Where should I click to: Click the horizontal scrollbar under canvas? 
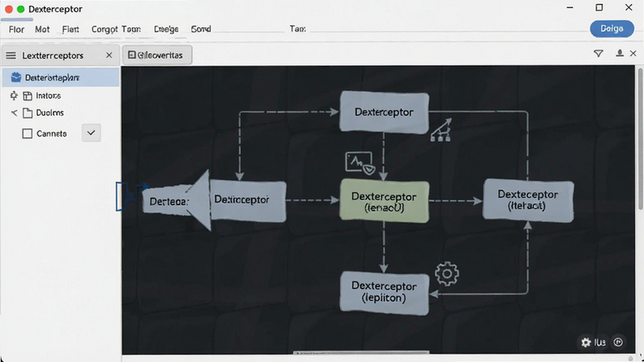[x=361, y=352]
